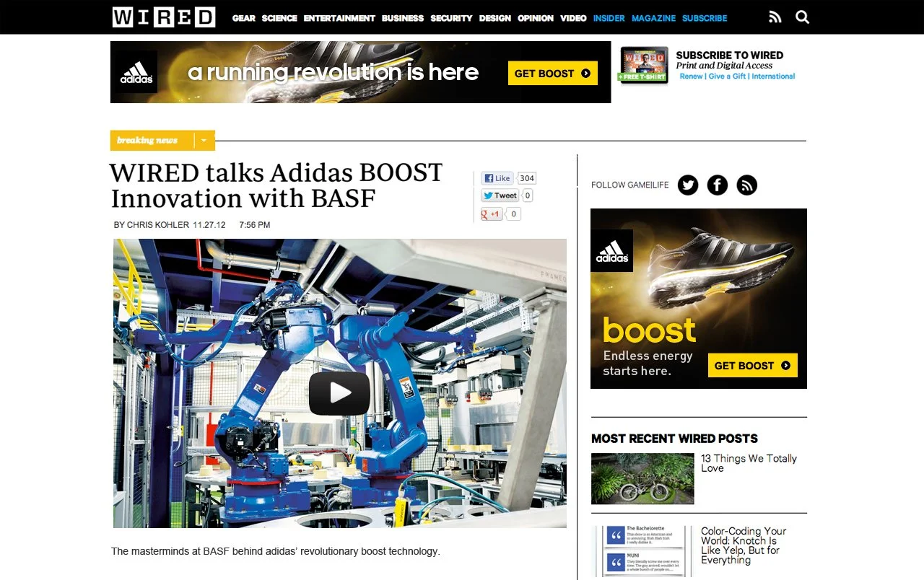Click the Wired magazine free t-shirt thumbnail

coord(643,65)
